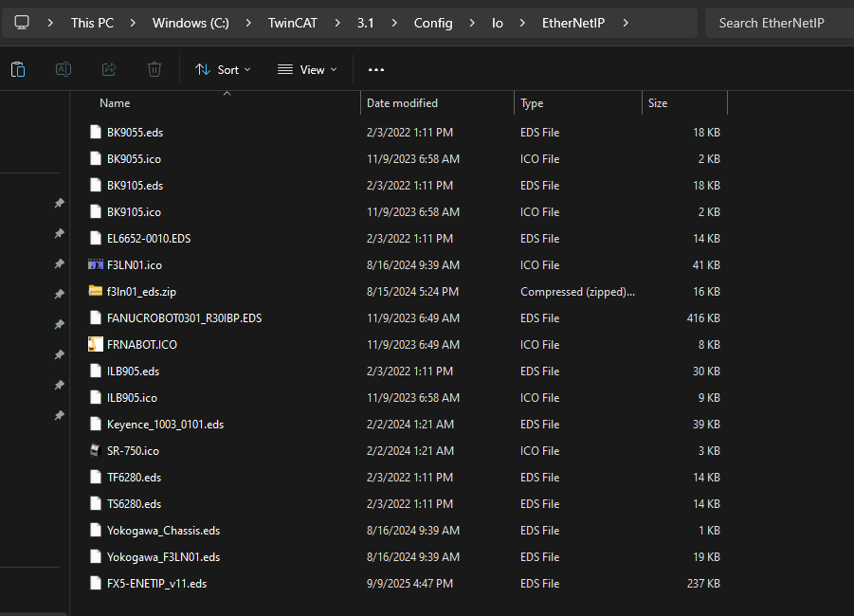Screen dimensions: 854x616
Task: Open the View dropdown menu
Action: pos(307,69)
